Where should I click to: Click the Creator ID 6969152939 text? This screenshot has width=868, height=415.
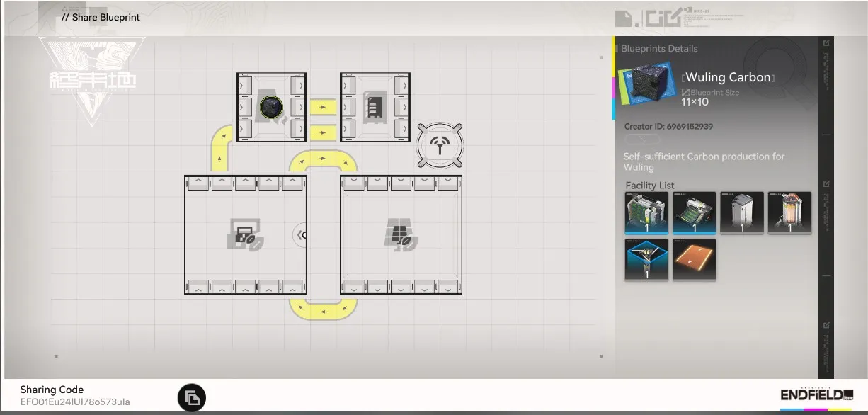click(x=668, y=127)
